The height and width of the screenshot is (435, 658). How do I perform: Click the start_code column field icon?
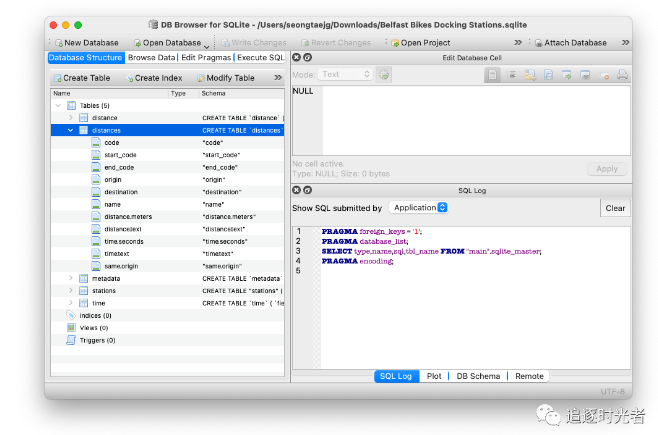pyautogui.click(x=96, y=155)
